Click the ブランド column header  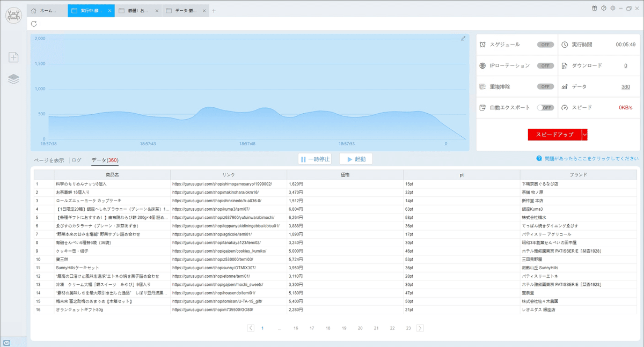coord(578,174)
